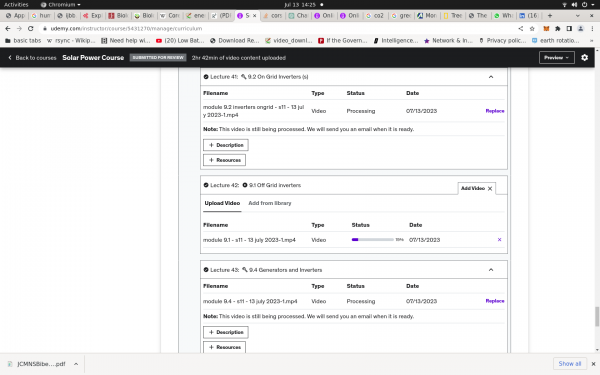Open JCMNSBibe pdf download options chevron
The width and height of the screenshot is (600, 375).
[x=76, y=364]
